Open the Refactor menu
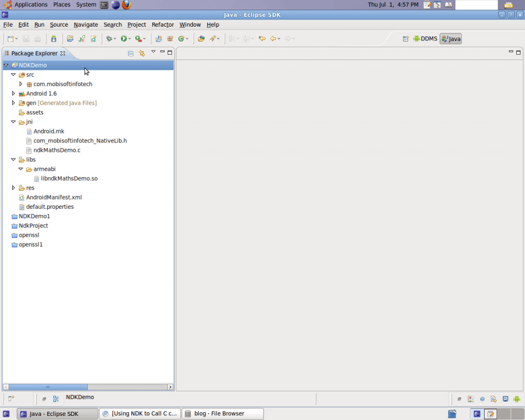525x420 pixels. [163, 25]
